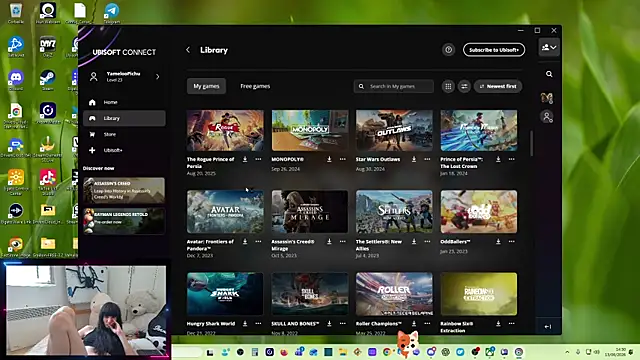Screen dimensions: 640x360
Task: Switch to the My games tab
Action: tap(206, 86)
